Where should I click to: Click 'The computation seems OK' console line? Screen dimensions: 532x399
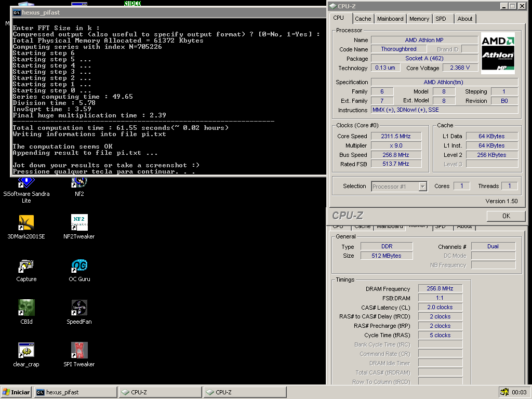62,147
